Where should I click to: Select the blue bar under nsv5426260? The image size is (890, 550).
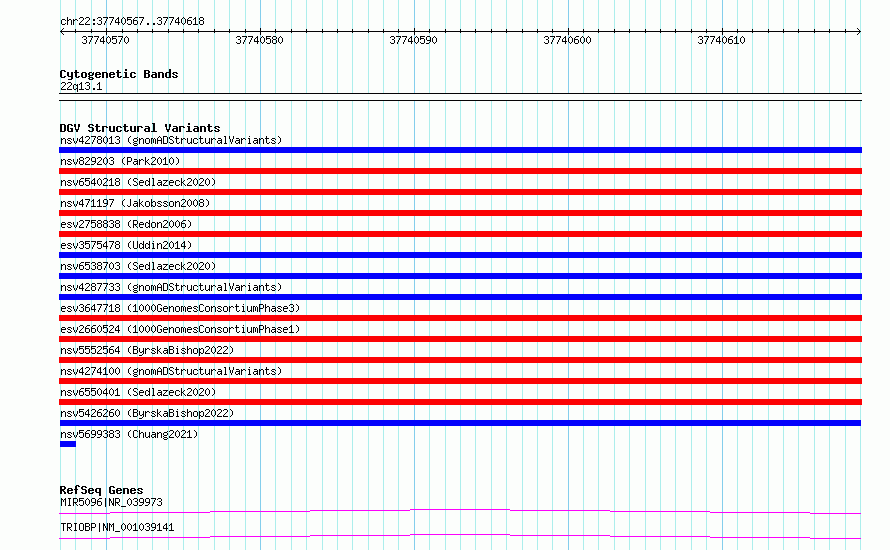[x=460, y=423]
